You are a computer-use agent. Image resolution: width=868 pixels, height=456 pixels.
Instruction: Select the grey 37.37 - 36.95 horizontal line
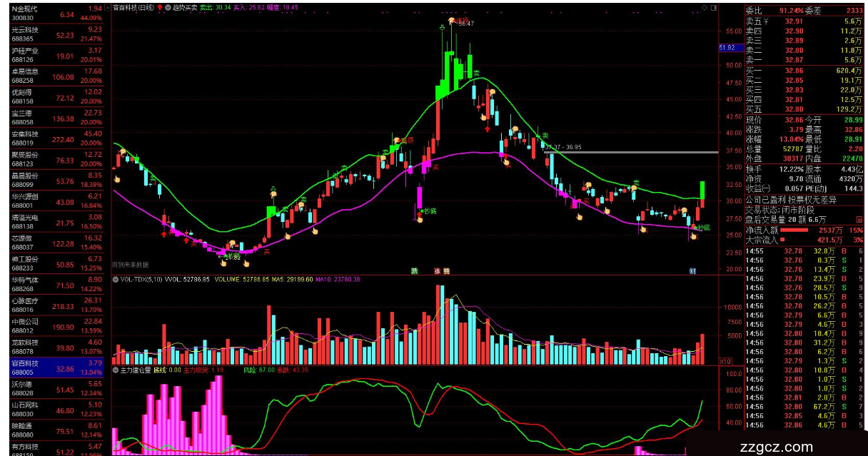pos(642,152)
